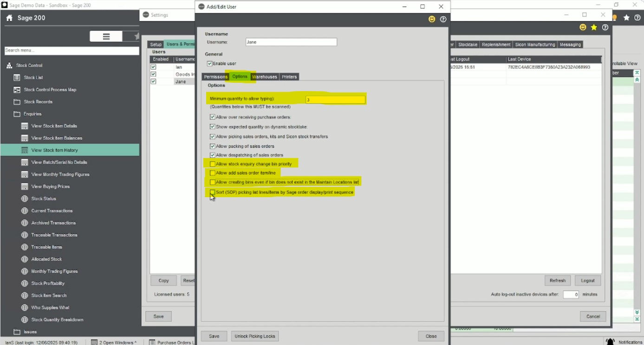This screenshot has height=345, width=644.
Task: Uncheck the Enable user checkbox
Action: point(209,64)
